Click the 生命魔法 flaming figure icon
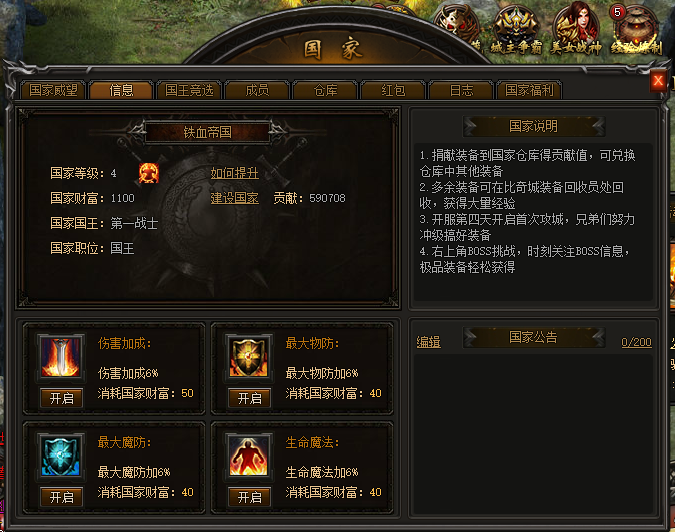 pyautogui.click(x=248, y=456)
